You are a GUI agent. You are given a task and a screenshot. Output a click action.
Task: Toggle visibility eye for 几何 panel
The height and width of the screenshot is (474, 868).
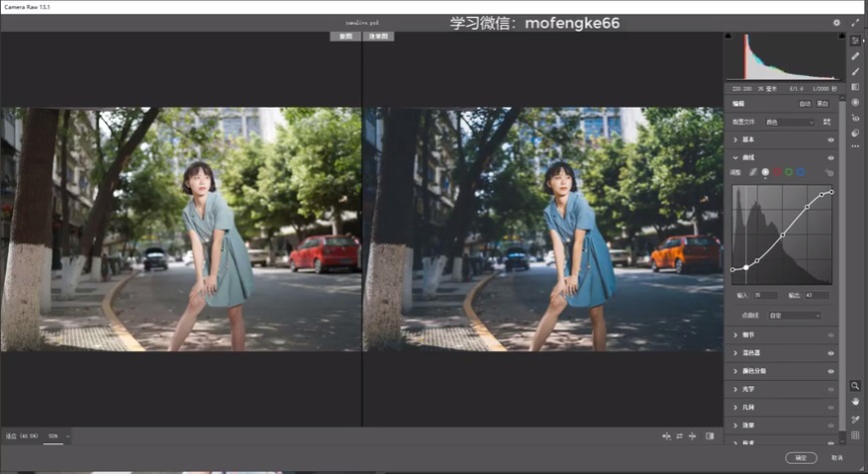830,407
